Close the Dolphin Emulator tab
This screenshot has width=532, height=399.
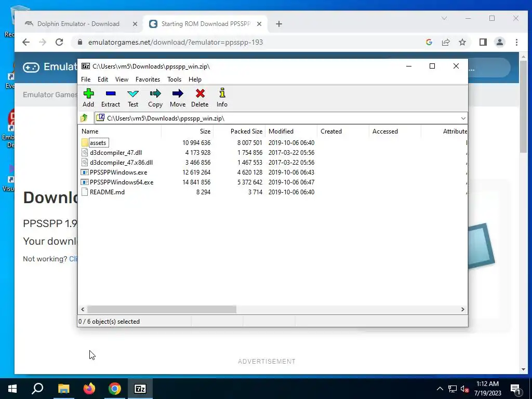[x=135, y=24]
